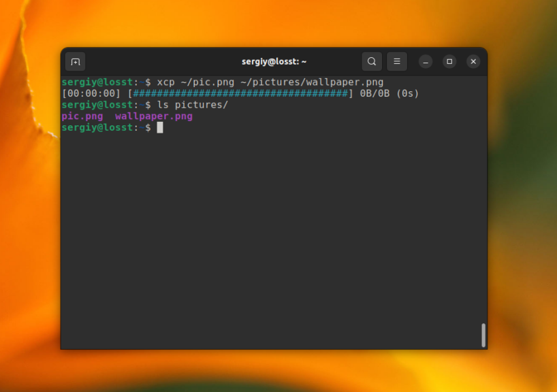Viewport: 557px width, 392px height.
Task: Click the window title sergiy@losst: ~
Action: 274,62
